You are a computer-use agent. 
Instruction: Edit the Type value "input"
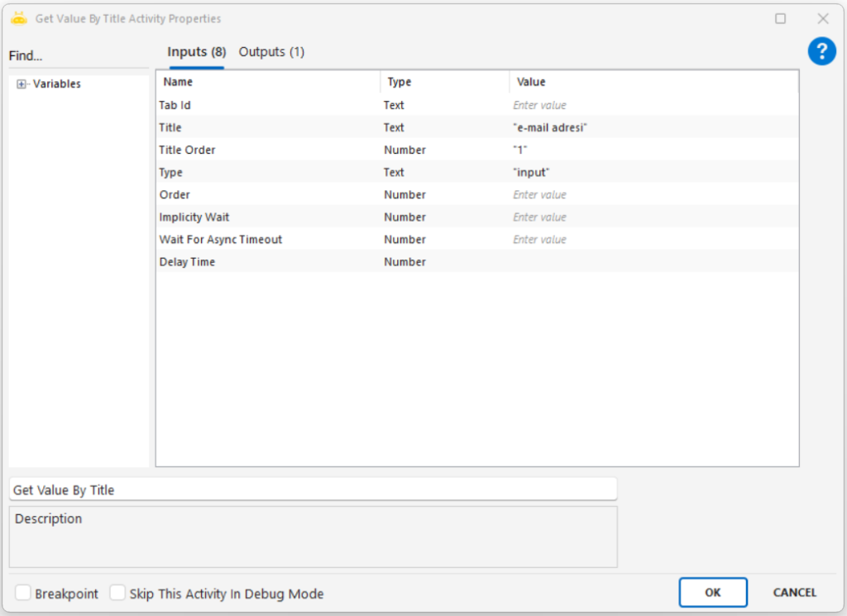(653, 173)
